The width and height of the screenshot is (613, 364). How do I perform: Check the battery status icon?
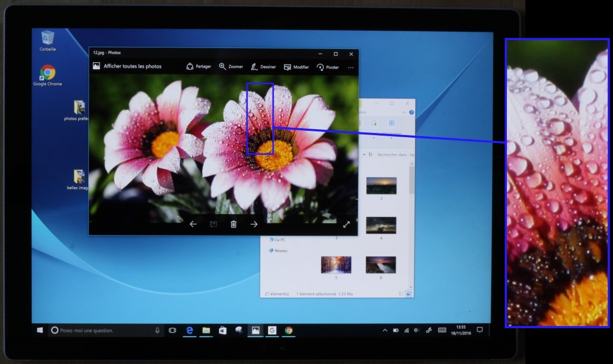tap(395, 330)
